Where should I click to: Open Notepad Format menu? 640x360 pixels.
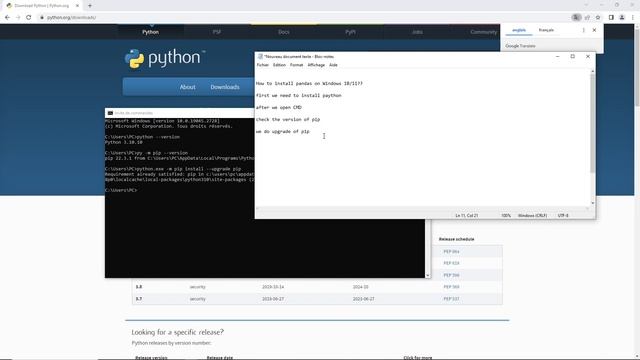click(x=296, y=65)
